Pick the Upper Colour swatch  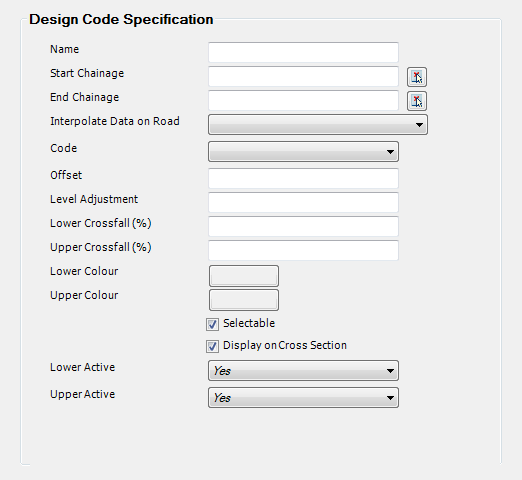click(244, 300)
